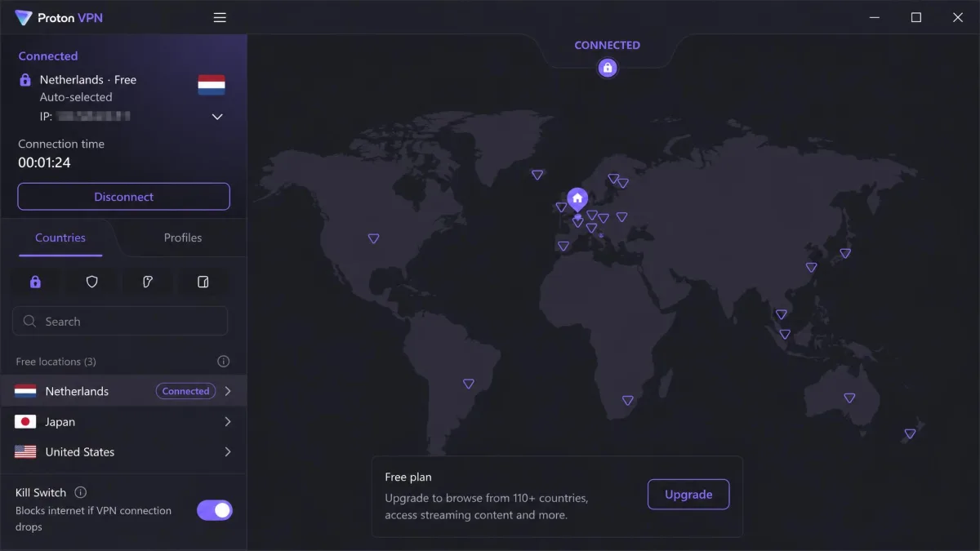Switch to the Profiles tab

183,238
